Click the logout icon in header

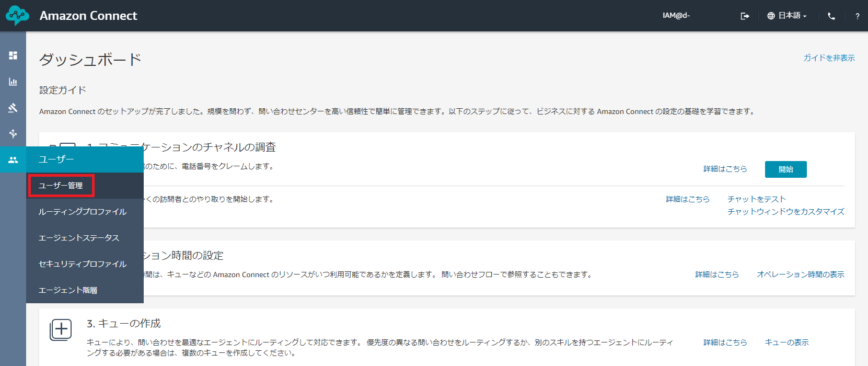pos(745,16)
